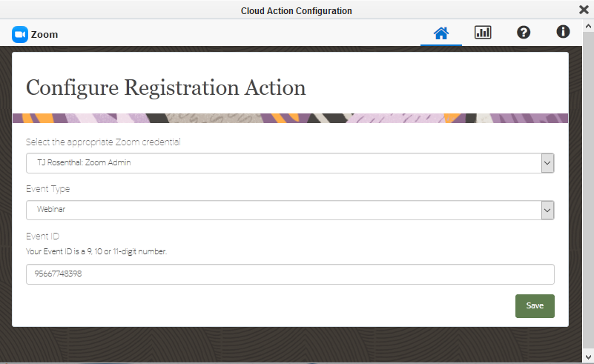Click the arrow on the TJ Rosenthal credential selector
Viewport: 594px width, 364px height.
(x=547, y=163)
